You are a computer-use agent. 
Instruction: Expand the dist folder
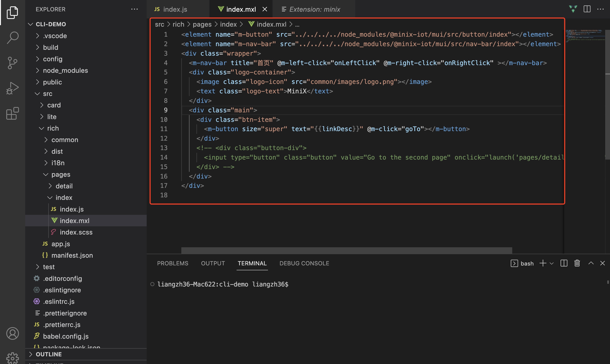tap(86, 151)
